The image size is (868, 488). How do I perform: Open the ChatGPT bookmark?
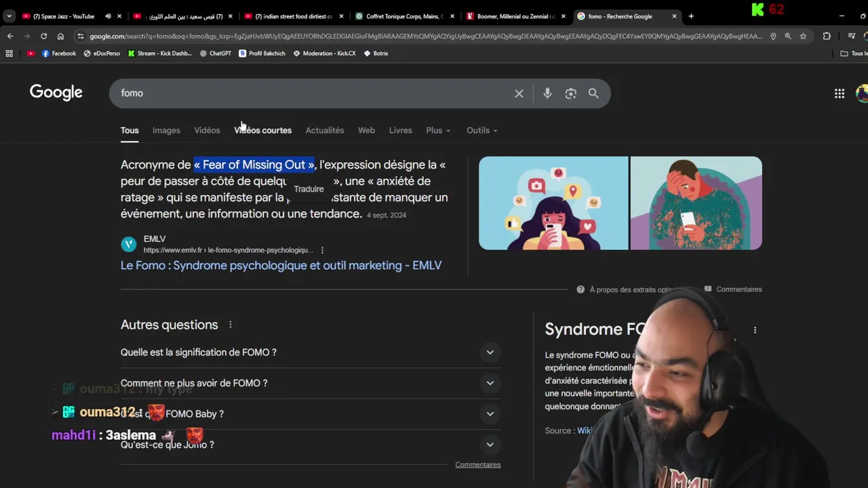click(x=216, y=54)
